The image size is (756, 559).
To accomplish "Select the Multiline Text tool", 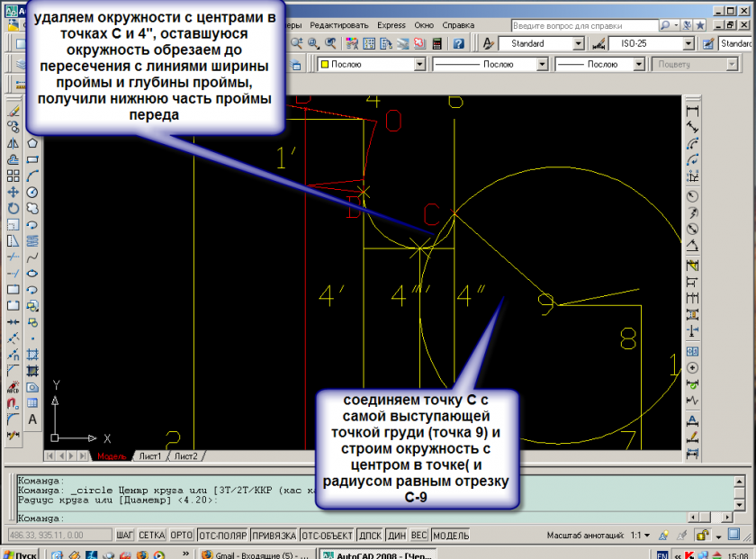I will pyautogui.click(x=32, y=419).
